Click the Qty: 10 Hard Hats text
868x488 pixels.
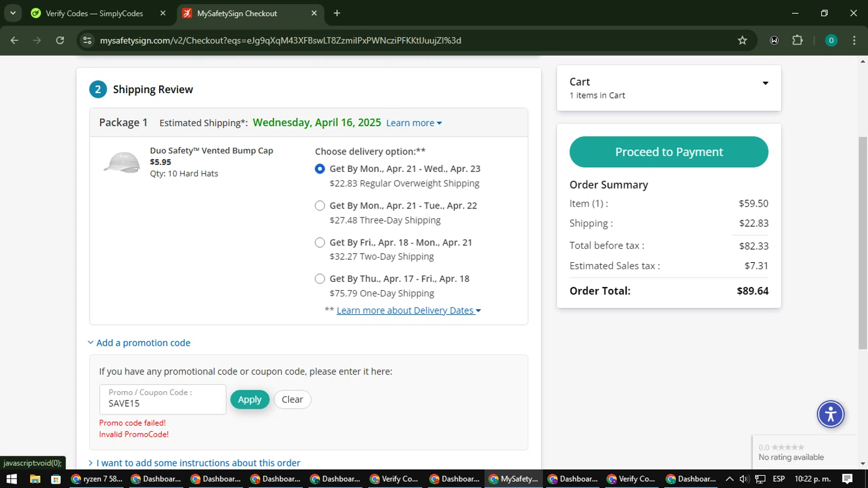point(184,174)
